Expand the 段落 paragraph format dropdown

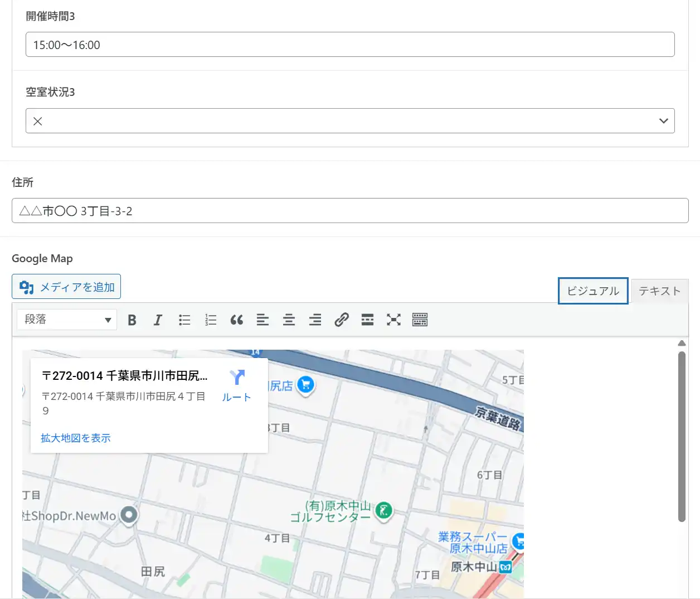(67, 320)
